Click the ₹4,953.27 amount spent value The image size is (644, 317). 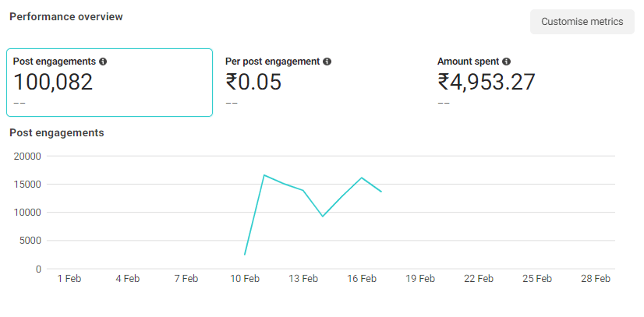pos(487,82)
